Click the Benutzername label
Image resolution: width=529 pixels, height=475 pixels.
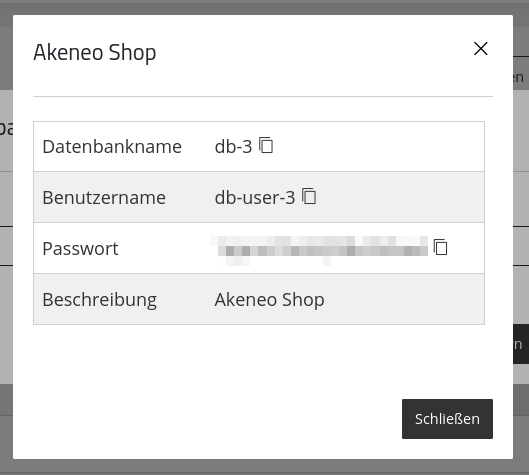pyautogui.click(x=104, y=197)
